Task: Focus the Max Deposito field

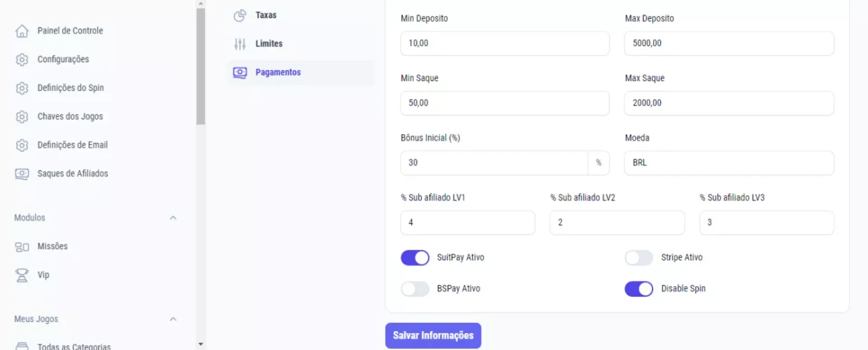Action: (729, 43)
